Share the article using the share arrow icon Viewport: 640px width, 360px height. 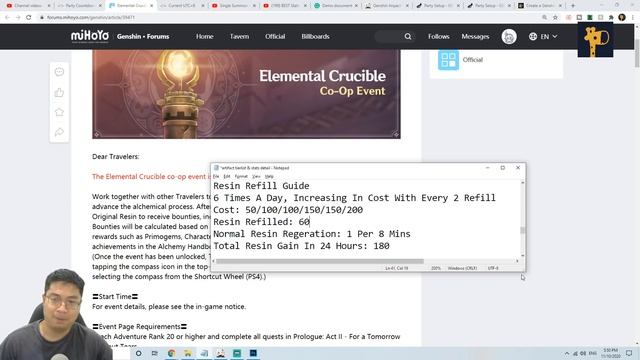pyautogui.click(x=59, y=132)
